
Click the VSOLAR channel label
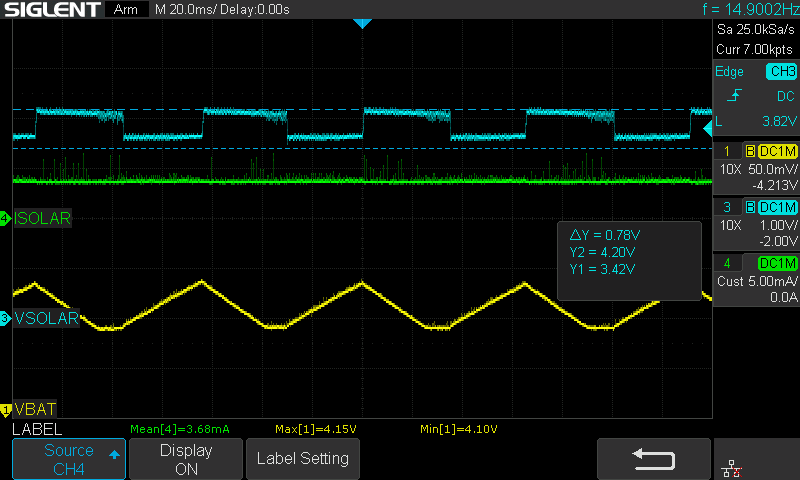(x=43, y=319)
